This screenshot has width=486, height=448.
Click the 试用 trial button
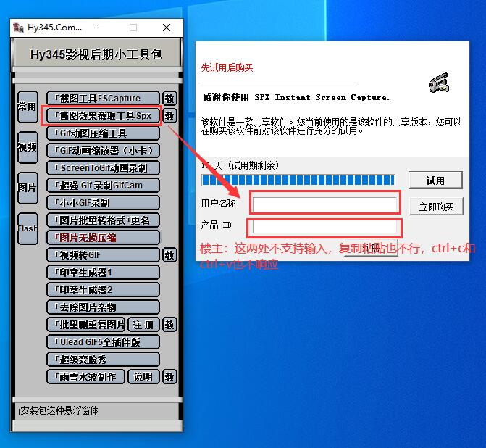pos(435,181)
